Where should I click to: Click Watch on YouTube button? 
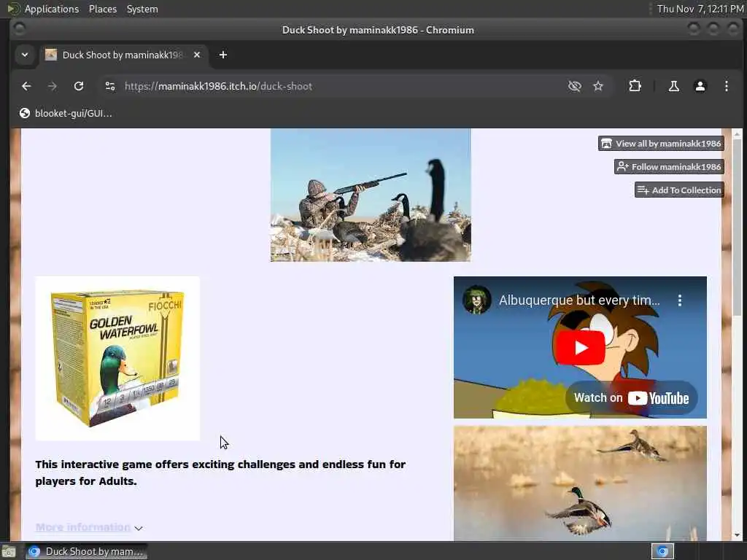(x=631, y=397)
